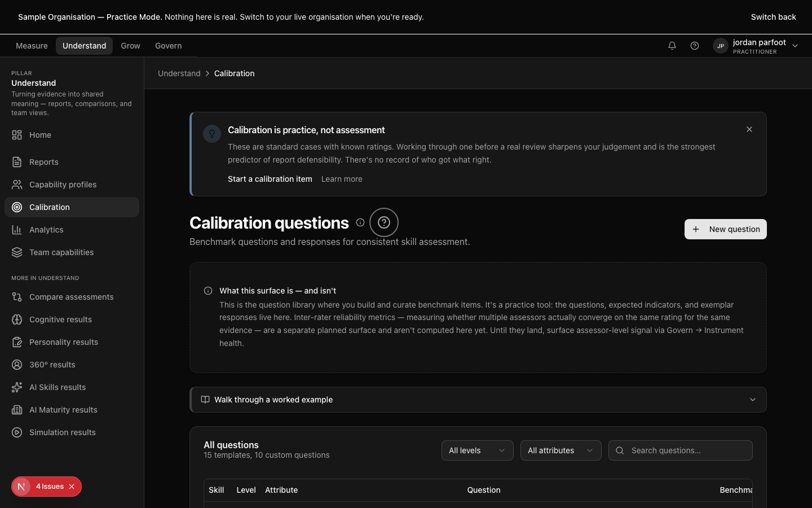This screenshot has height=508, width=812.
Task: Open the Simulation results play icon
Action: (x=17, y=432)
